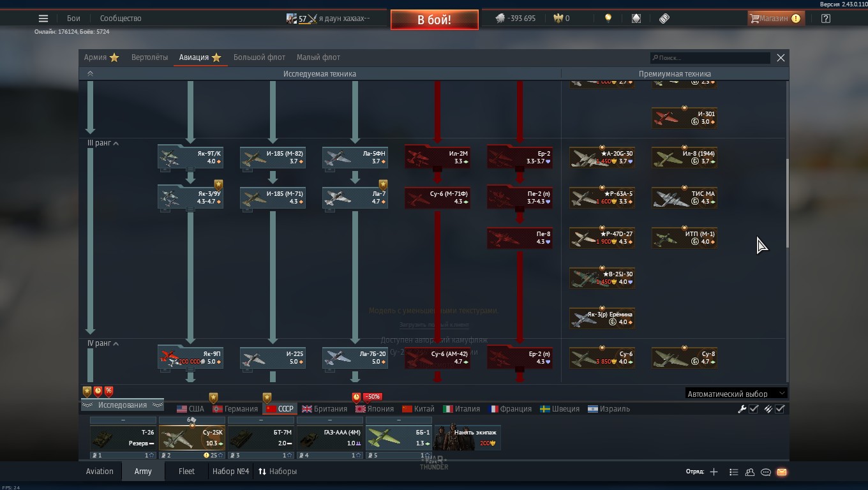Select the premium P-47D-27 aircraft
This screenshot has width=868, height=490.
pyautogui.click(x=602, y=238)
